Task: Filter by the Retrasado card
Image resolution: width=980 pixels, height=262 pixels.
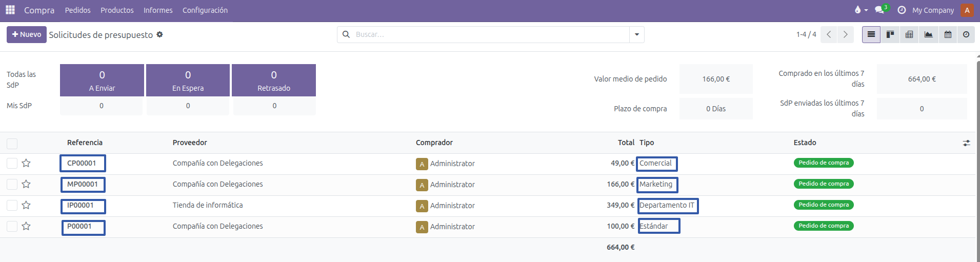Action: [273, 80]
